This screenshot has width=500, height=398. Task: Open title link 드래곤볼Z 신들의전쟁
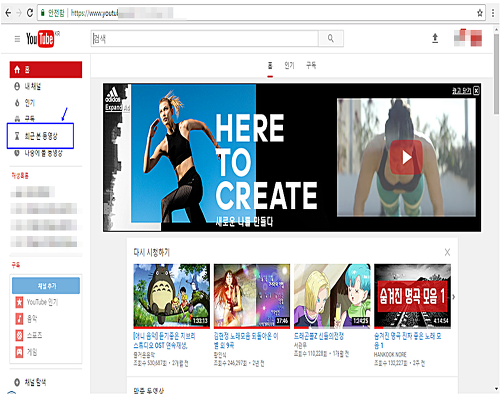tap(319, 336)
